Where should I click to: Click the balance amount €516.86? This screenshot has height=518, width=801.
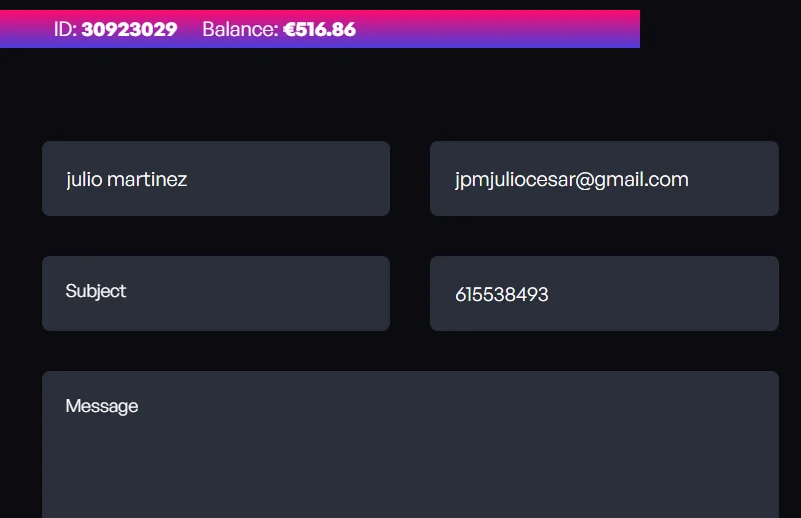(319, 29)
